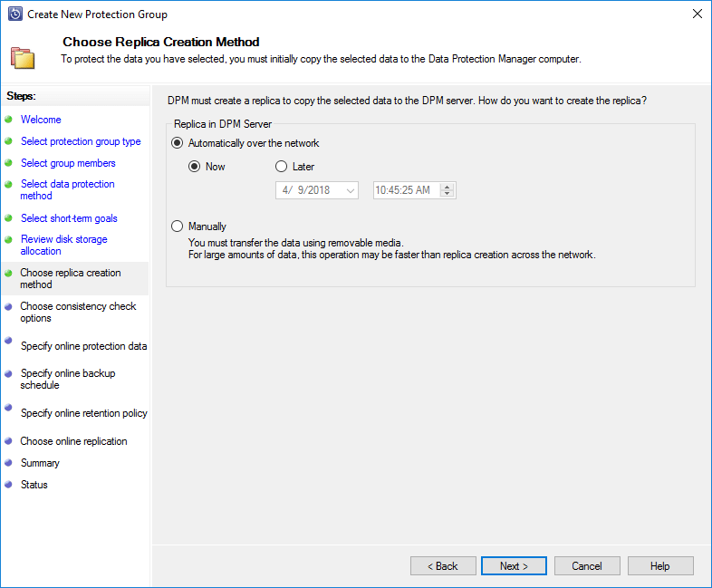712x588 pixels.
Task: Click green bullet beside Select short-term goals
Action: [8, 218]
